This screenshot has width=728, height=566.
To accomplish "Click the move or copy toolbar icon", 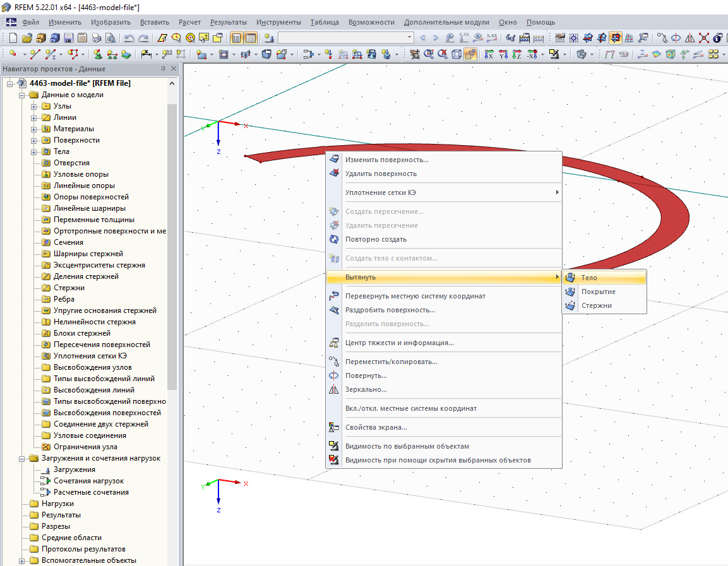I will (662, 38).
